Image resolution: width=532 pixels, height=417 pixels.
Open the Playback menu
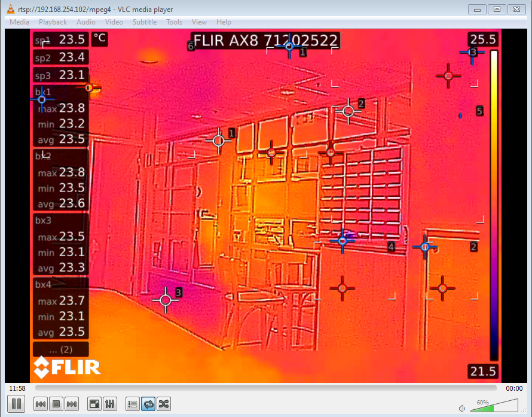pyautogui.click(x=53, y=22)
